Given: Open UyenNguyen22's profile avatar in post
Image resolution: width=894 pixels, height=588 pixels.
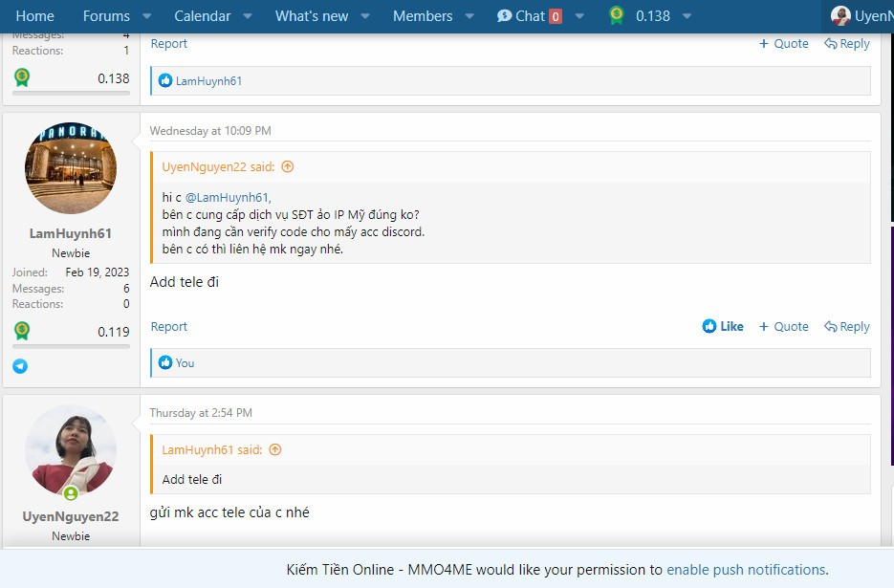Looking at the screenshot, I should (71, 450).
